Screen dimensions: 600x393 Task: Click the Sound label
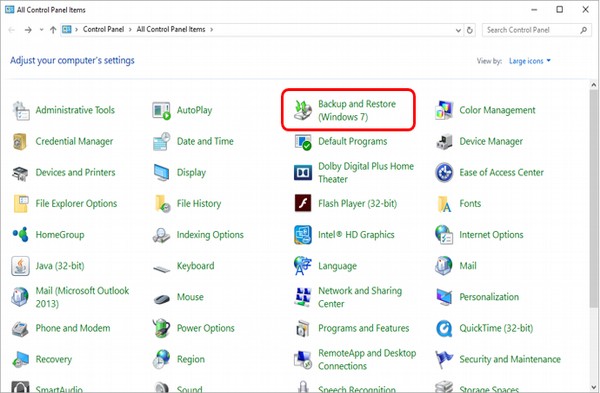tap(189, 389)
